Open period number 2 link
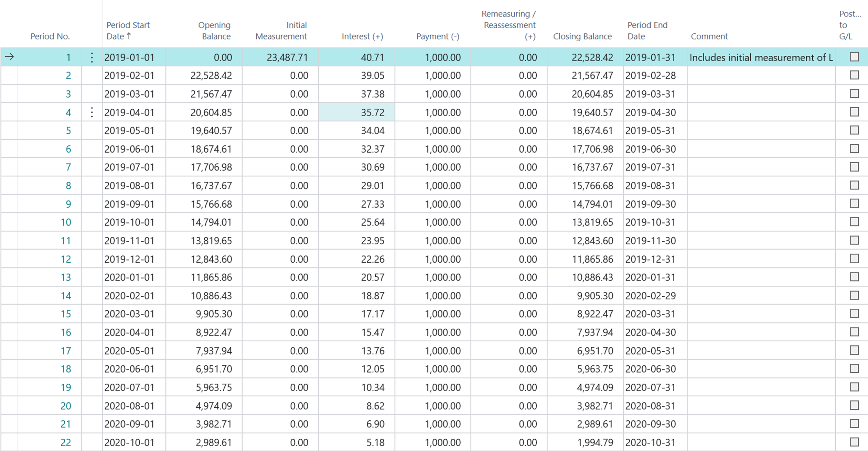868x451 pixels. [68, 76]
